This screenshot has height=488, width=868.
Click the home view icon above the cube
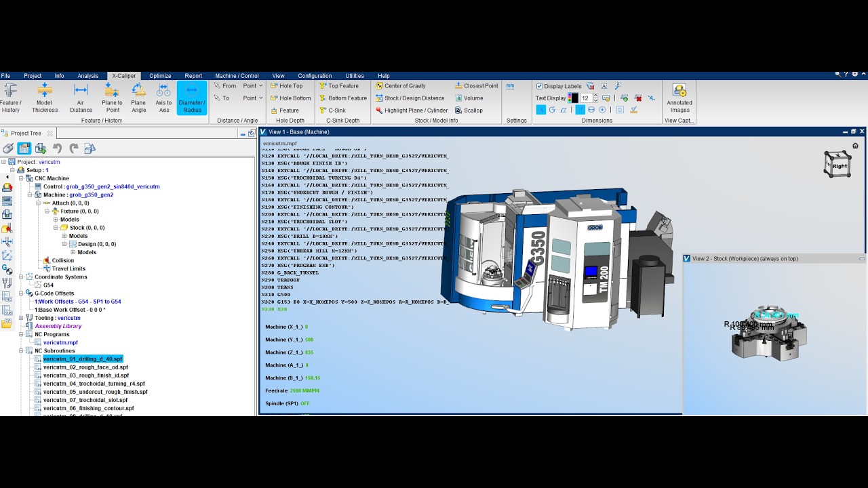pos(855,146)
